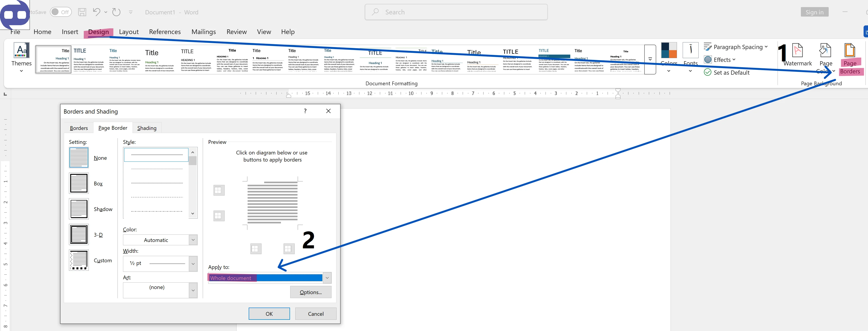Click the Sign in button
868x331 pixels.
[x=814, y=12]
